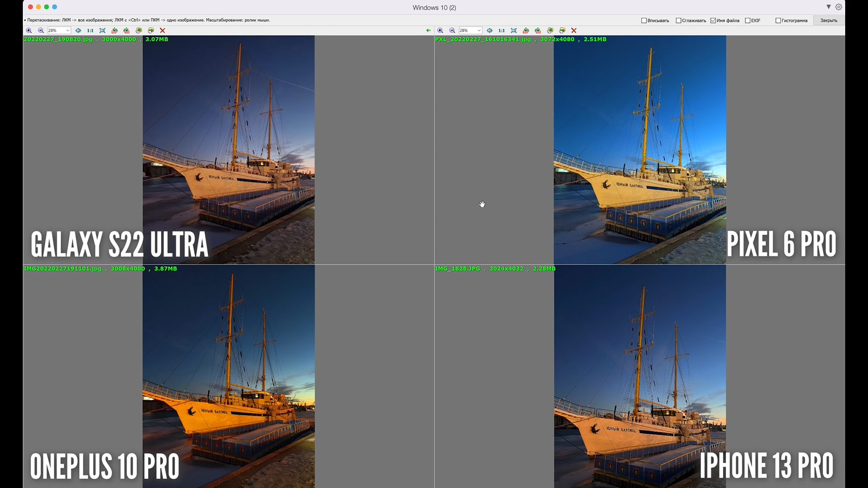868x488 pixels.
Task: Expand the triangle menu in title bar
Action: coord(828,7)
